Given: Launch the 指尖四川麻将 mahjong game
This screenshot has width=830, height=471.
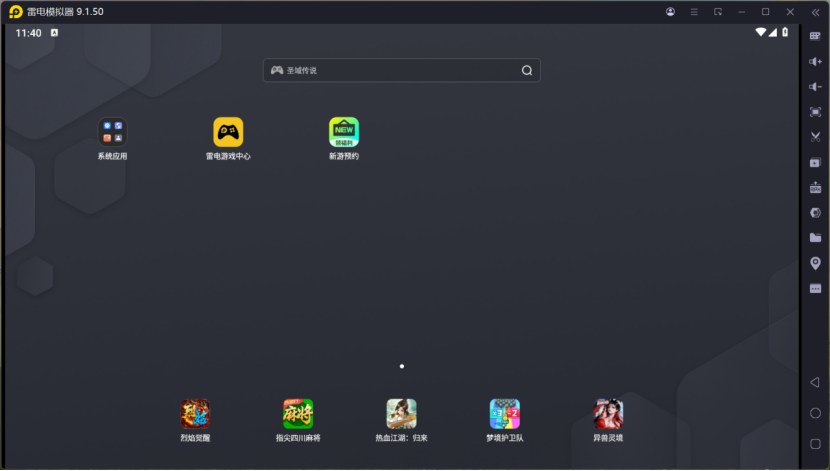Looking at the screenshot, I should (x=298, y=414).
